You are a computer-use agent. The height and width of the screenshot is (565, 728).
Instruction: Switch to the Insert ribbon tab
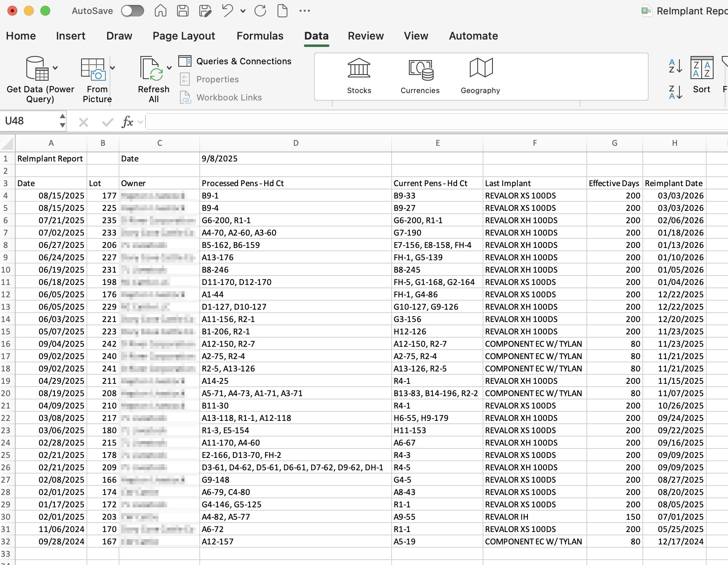71,36
